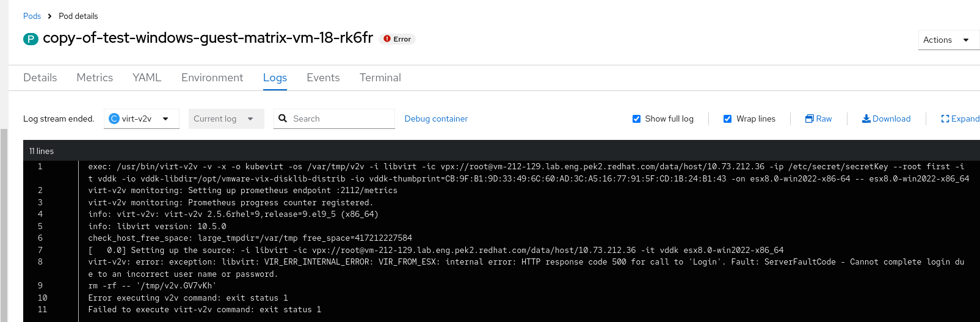Click the red Error status icon
Screen dimensions: 980x322
click(387, 38)
